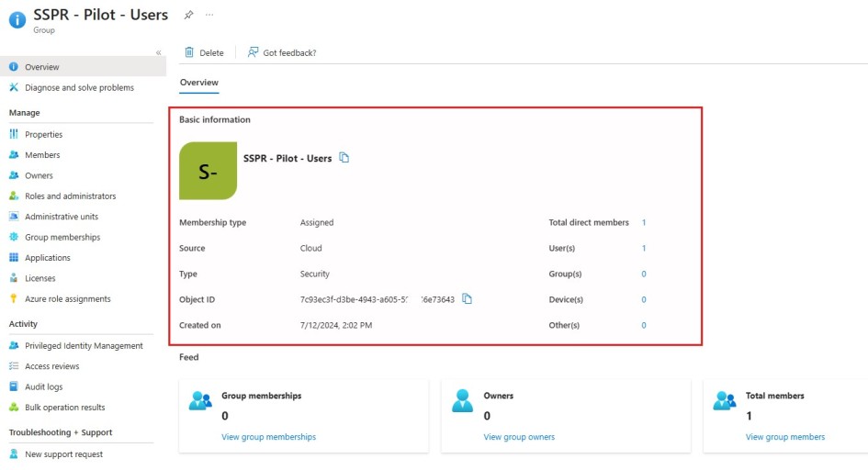Click Azure role assignments key icon

[13, 298]
